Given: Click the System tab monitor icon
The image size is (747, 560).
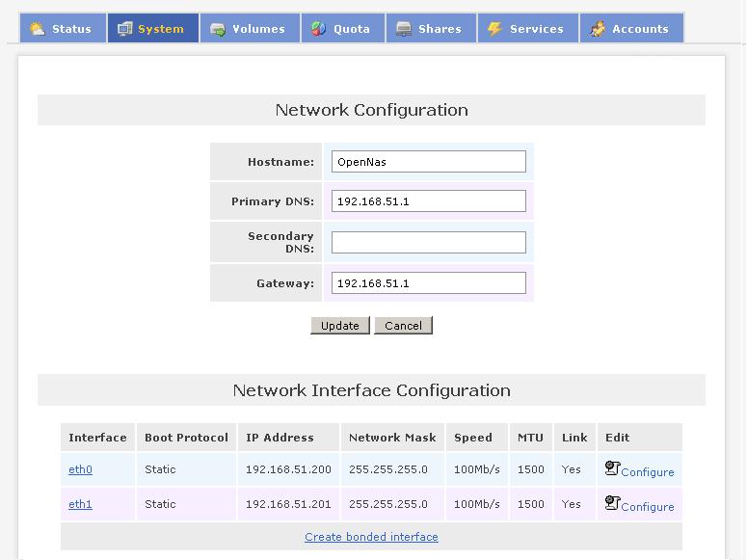Looking at the screenshot, I should point(125,29).
